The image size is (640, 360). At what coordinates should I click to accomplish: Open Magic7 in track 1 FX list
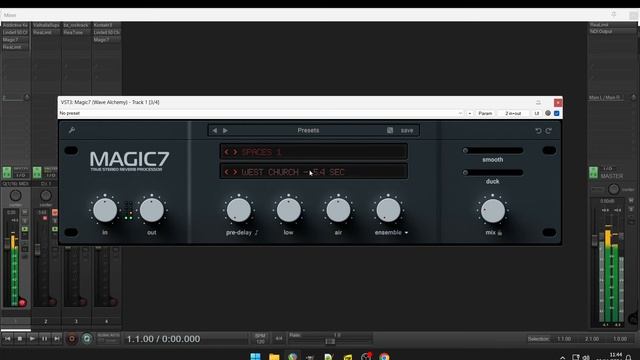click(16, 40)
